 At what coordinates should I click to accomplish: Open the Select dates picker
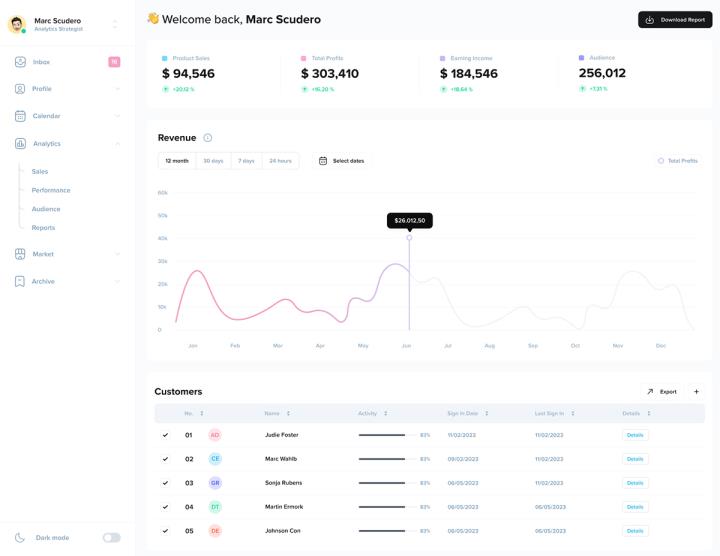(x=342, y=161)
